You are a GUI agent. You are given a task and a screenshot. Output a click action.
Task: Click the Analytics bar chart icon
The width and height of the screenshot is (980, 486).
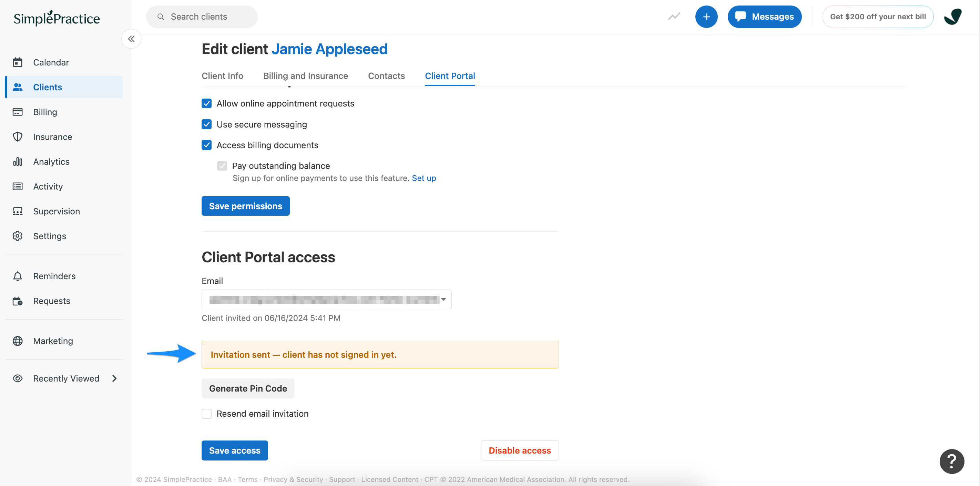tap(18, 161)
